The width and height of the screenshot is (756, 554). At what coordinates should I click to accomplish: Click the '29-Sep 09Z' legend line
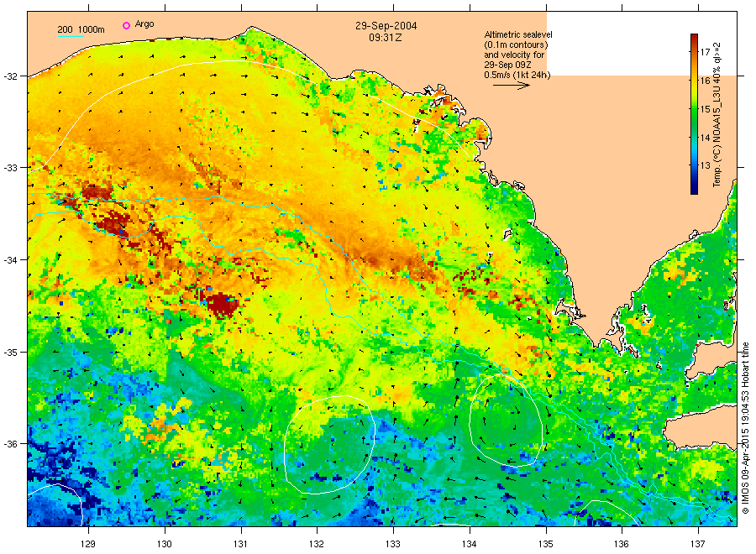point(507,65)
